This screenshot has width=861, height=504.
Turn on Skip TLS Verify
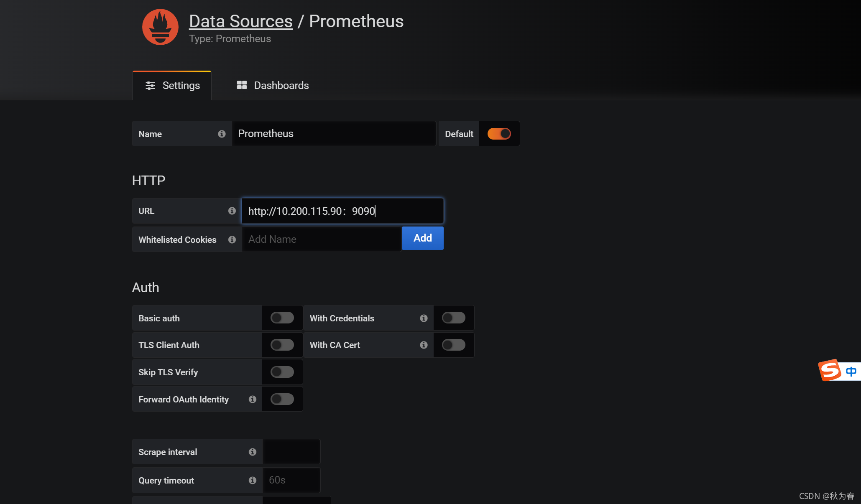282,372
